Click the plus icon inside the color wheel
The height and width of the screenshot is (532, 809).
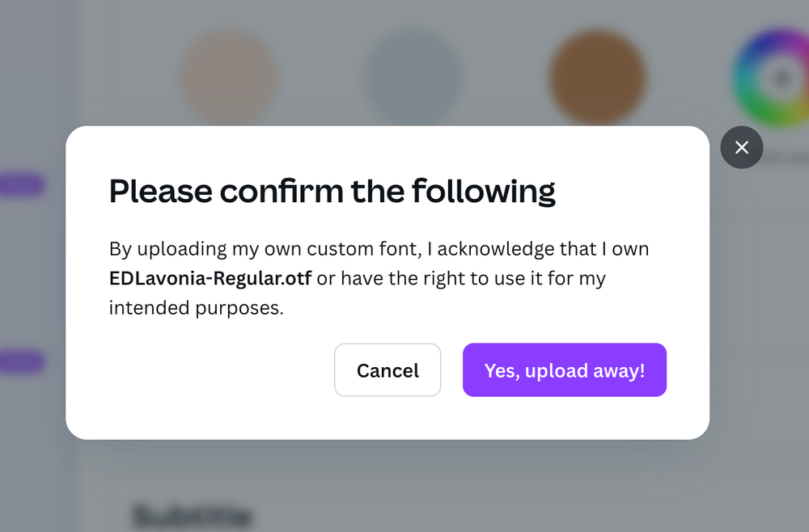[782, 78]
